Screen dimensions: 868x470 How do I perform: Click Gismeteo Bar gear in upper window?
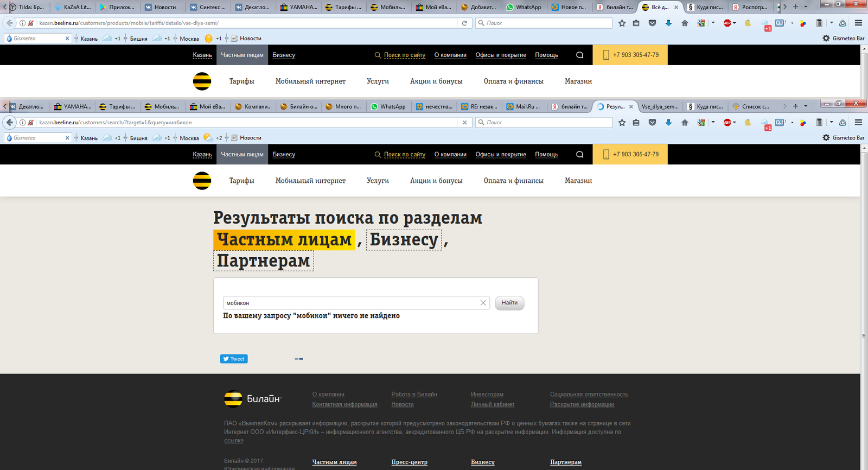coord(826,39)
